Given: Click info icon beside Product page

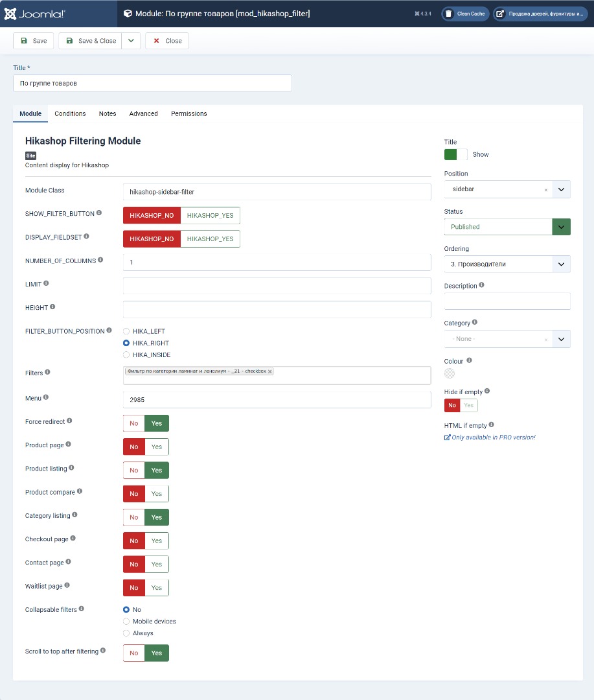Looking at the screenshot, I should click(x=68, y=444).
